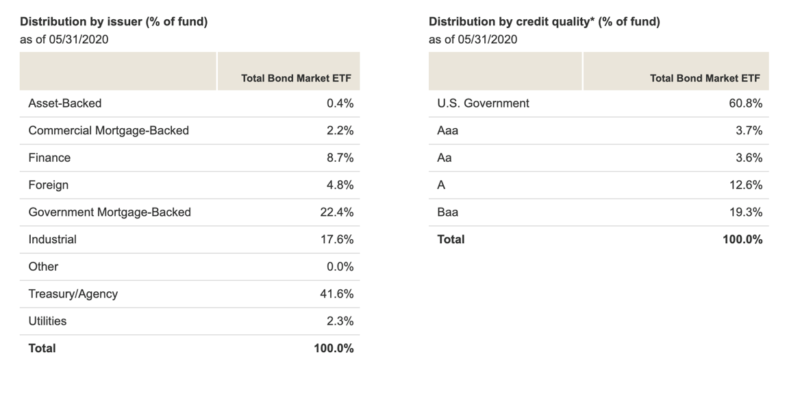Click Distribution by credit quality heading
The width and height of the screenshot is (800, 394).
click(544, 22)
